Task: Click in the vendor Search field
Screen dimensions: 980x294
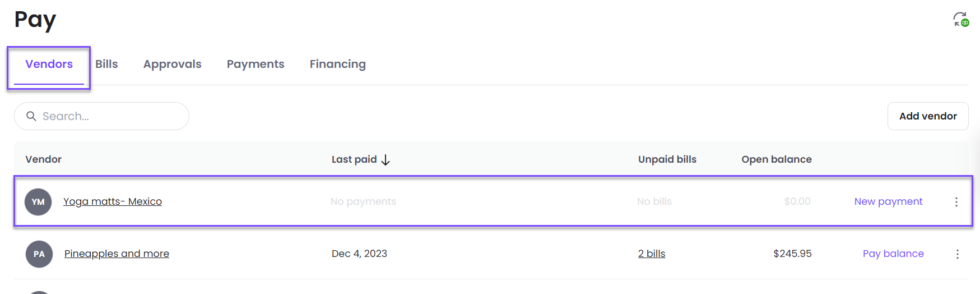Action: coord(101,116)
